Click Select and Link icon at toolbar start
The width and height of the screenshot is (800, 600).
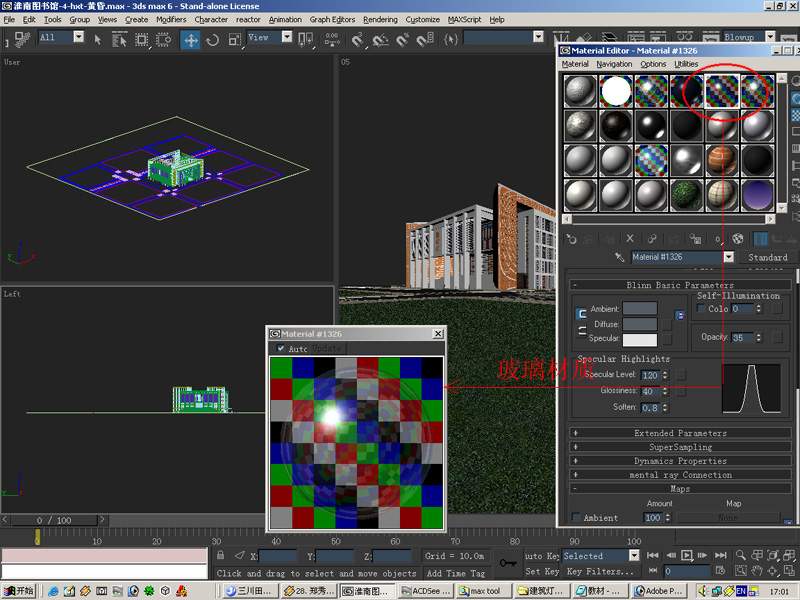(x=21, y=39)
